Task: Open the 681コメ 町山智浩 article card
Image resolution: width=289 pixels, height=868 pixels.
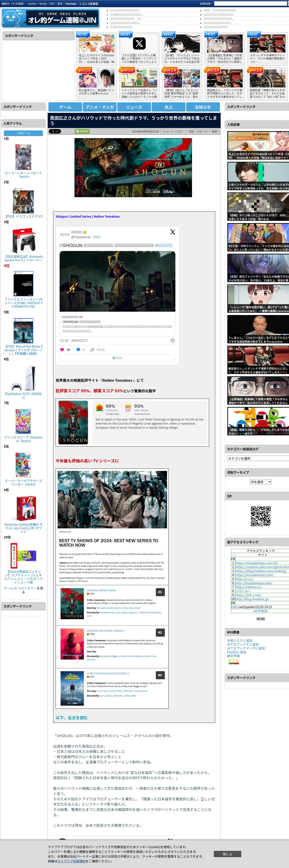Action: [x=97, y=84]
